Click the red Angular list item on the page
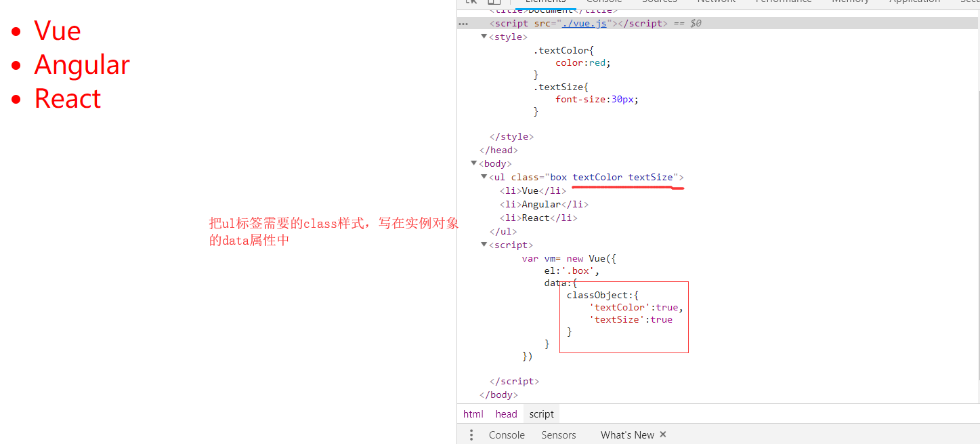The image size is (980, 444). [82, 65]
